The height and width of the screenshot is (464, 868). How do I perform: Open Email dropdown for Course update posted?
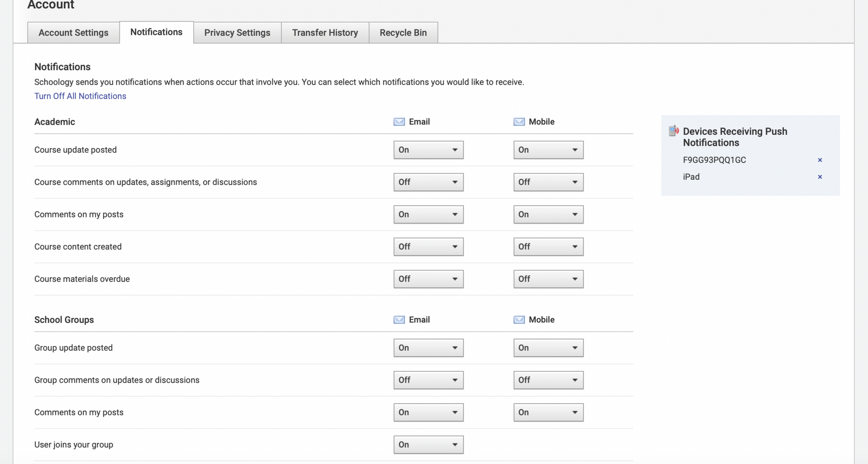[428, 150]
